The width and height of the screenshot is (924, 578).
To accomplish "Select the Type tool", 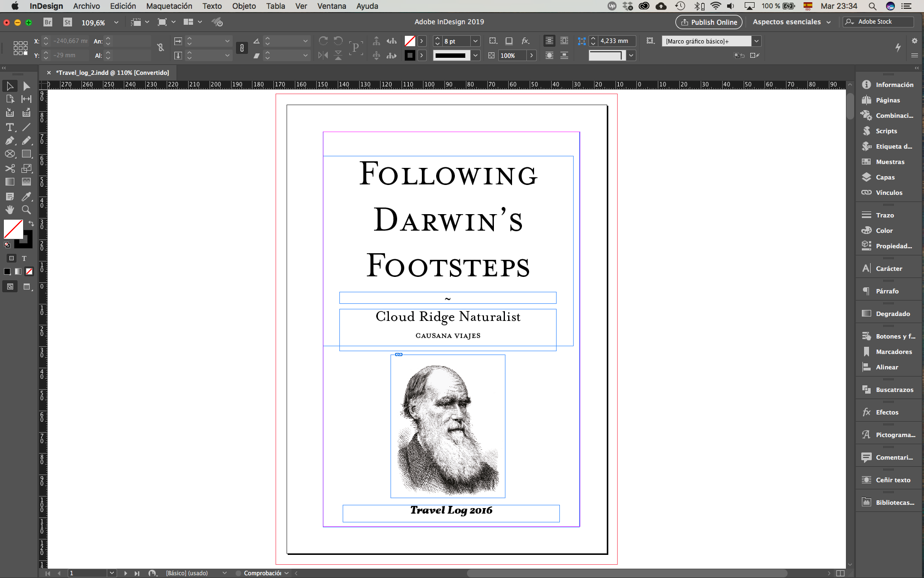I will 10,127.
